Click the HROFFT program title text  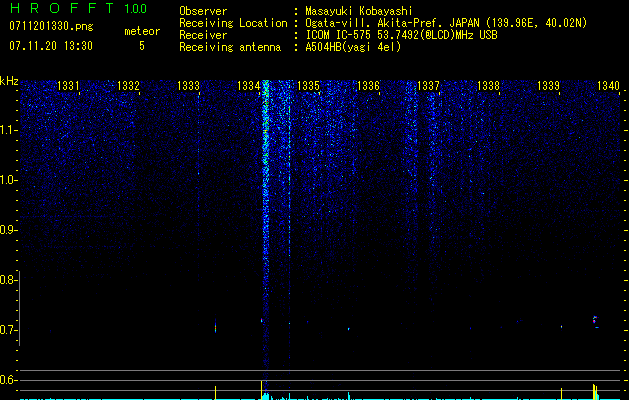tap(62, 8)
